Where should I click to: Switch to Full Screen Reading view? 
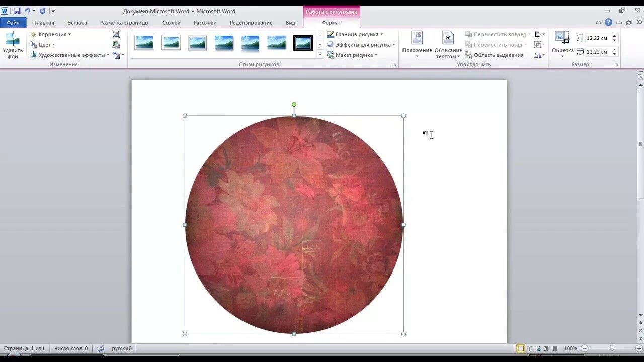(529, 348)
